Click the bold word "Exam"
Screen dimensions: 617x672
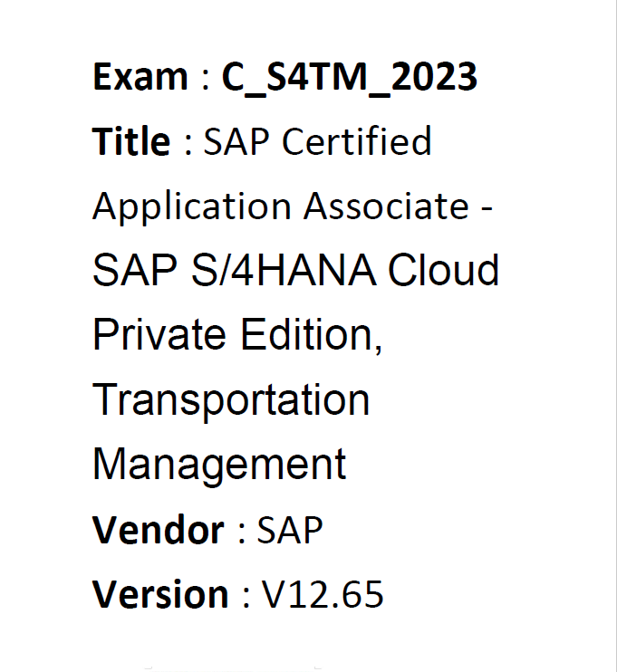pyautogui.click(x=140, y=77)
